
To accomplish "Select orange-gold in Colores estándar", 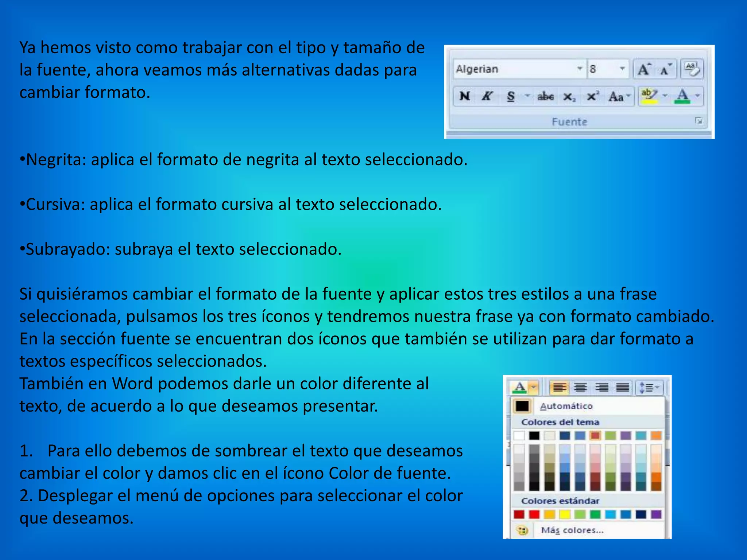I will pos(549,514).
